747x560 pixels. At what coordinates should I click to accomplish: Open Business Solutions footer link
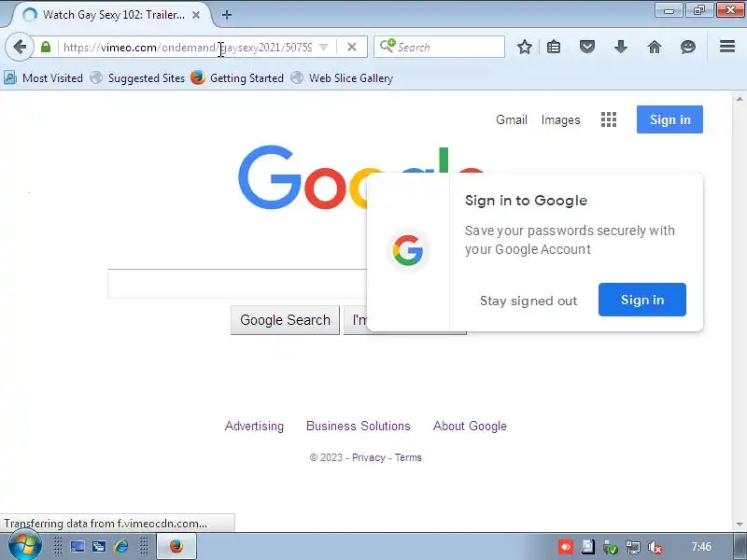click(x=358, y=426)
